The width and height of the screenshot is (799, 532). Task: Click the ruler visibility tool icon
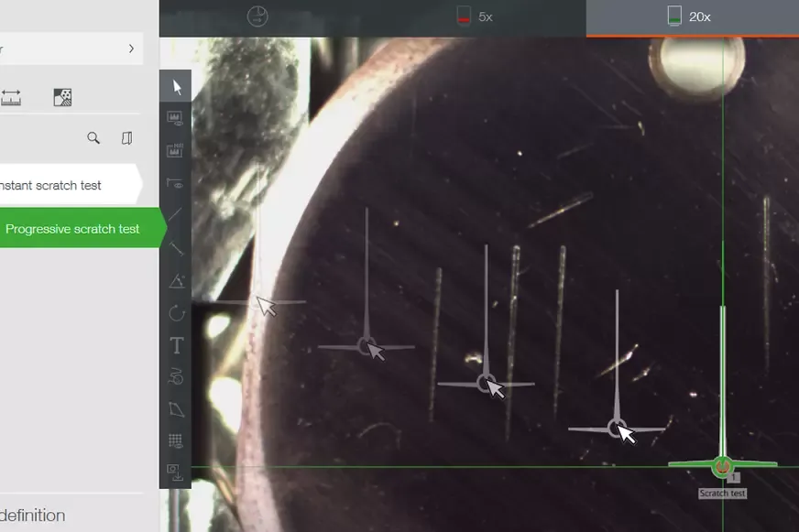coord(175,183)
